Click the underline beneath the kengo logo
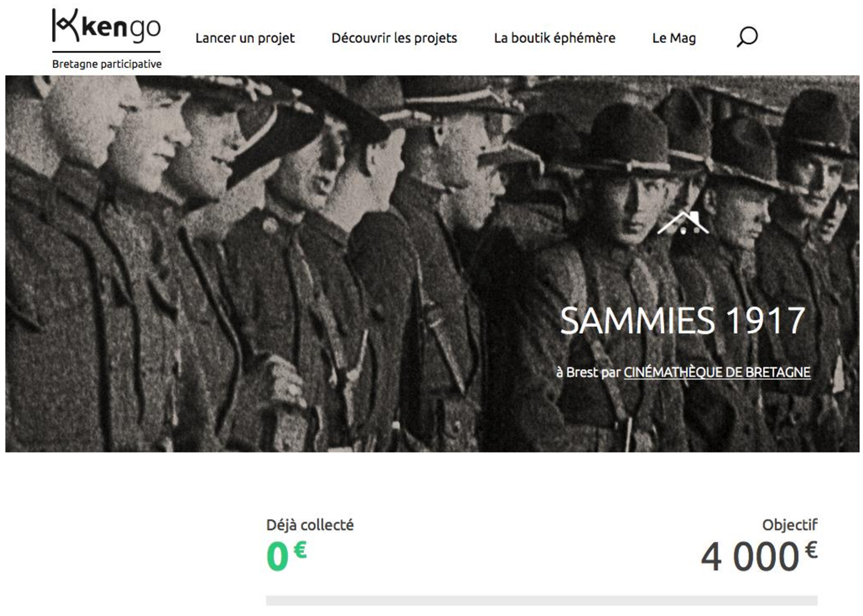863x616 pixels. click(106, 51)
